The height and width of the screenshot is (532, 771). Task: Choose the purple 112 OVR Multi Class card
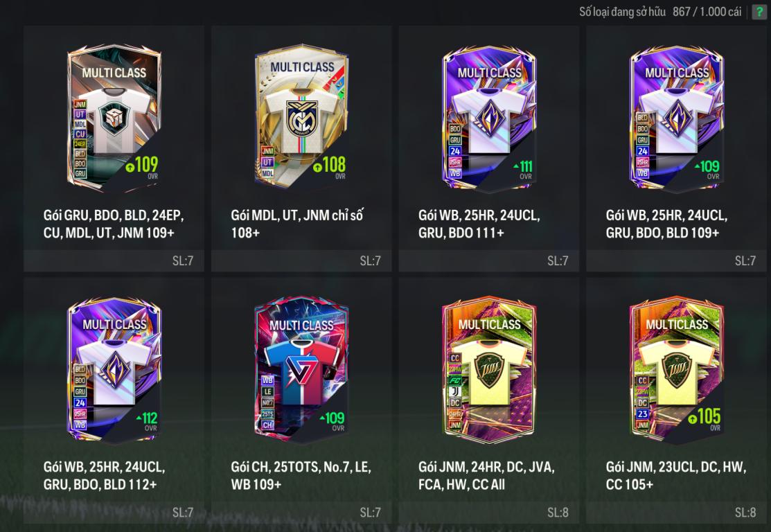[114, 370]
